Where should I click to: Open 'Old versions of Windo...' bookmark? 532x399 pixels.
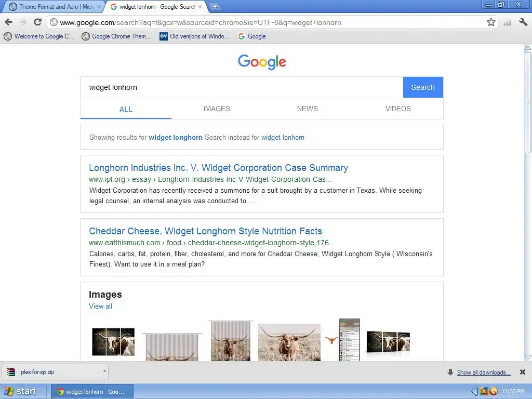[194, 36]
